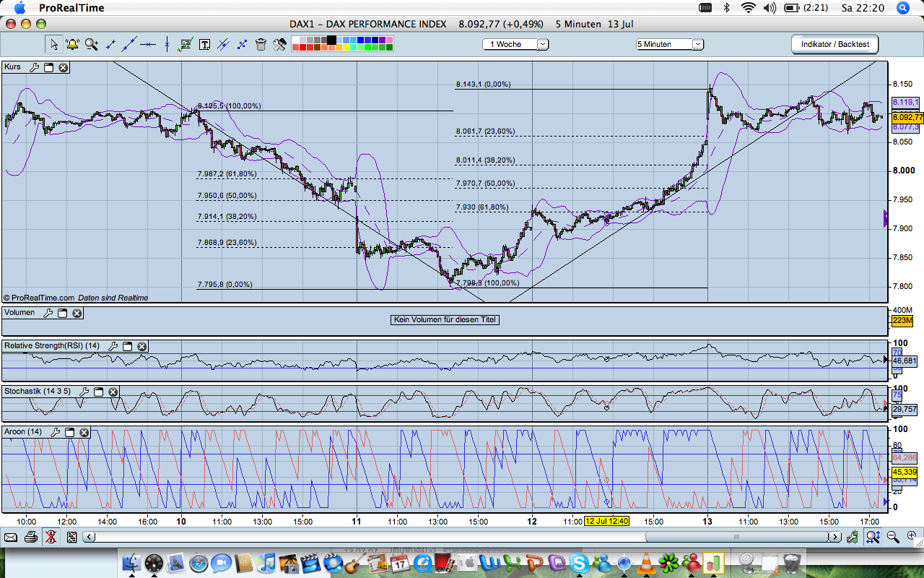Close the Aroon (14) indicator panel
Screen dimensions: 924x578
tap(84, 432)
